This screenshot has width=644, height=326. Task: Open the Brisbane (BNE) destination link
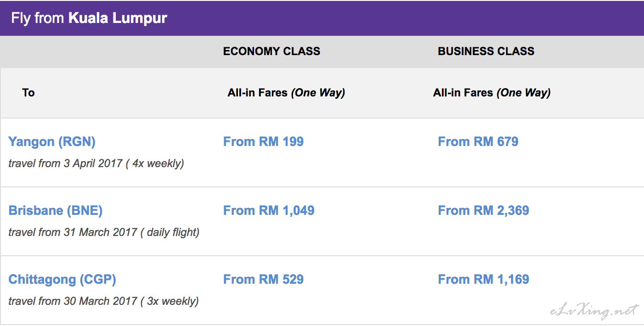[x=56, y=211]
